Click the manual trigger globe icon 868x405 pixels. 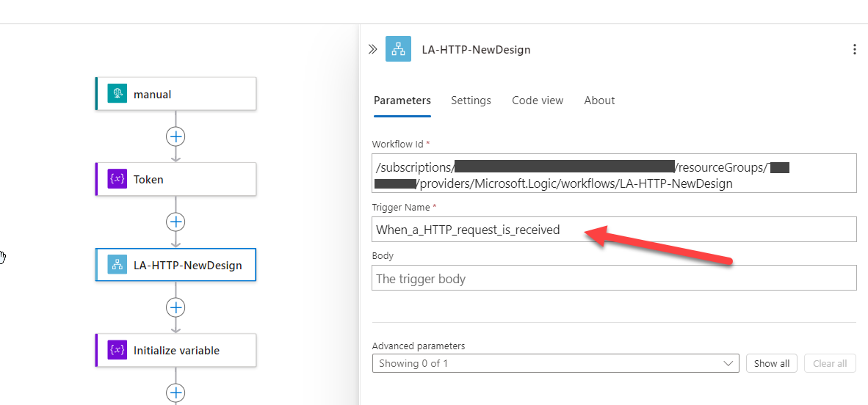(x=117, y=93)
